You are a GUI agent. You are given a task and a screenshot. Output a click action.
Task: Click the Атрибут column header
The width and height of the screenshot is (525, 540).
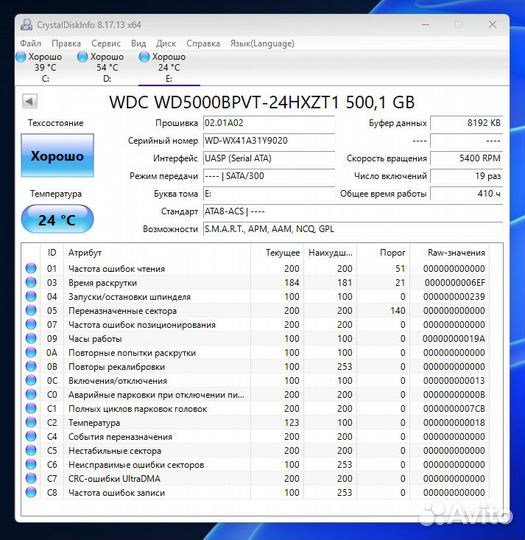coord(157,253)
